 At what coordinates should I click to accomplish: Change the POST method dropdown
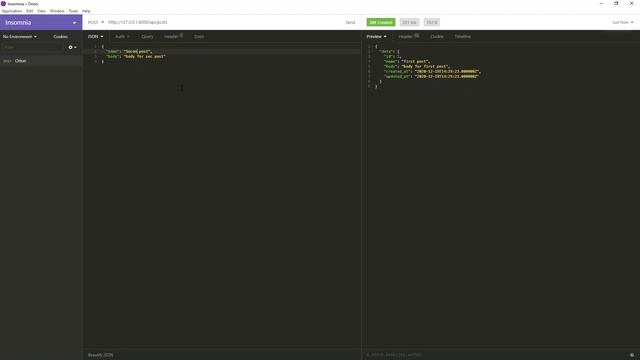tap(96, 22)
